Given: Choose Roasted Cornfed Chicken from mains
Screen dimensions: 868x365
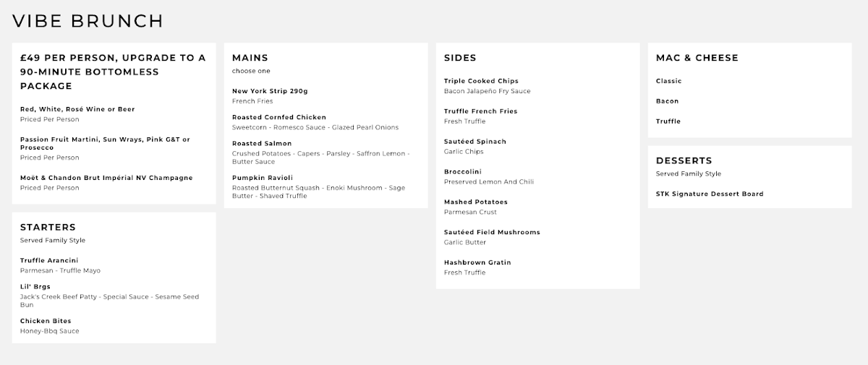Looking at the screenshot, I should coord(278,117).
